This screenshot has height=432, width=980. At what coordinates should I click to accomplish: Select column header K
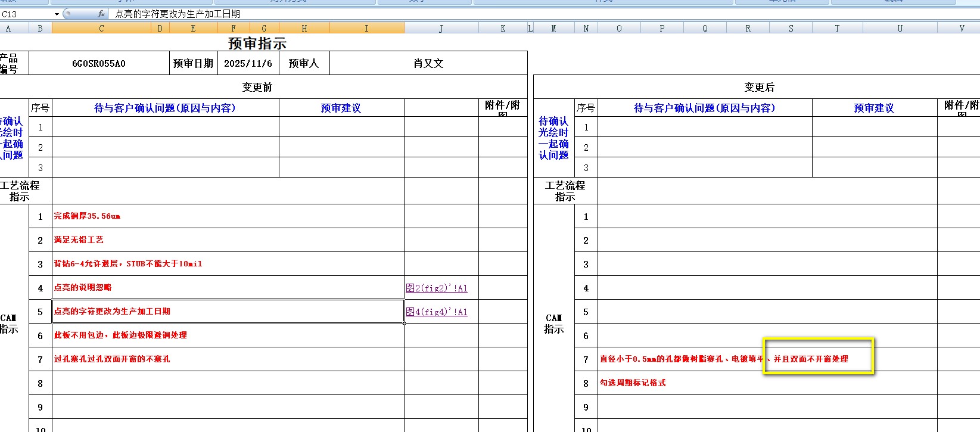pyautogui.click(x=503, y=28)
